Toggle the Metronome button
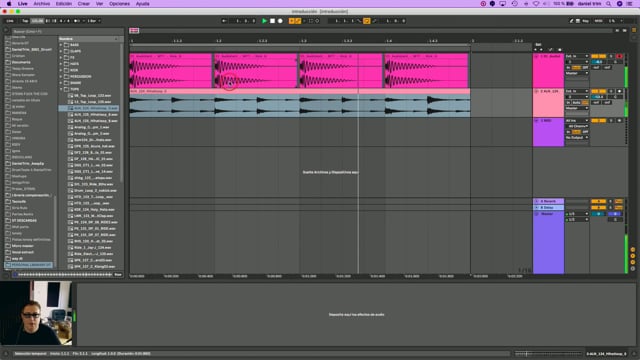640x360 pixels. 77,21
